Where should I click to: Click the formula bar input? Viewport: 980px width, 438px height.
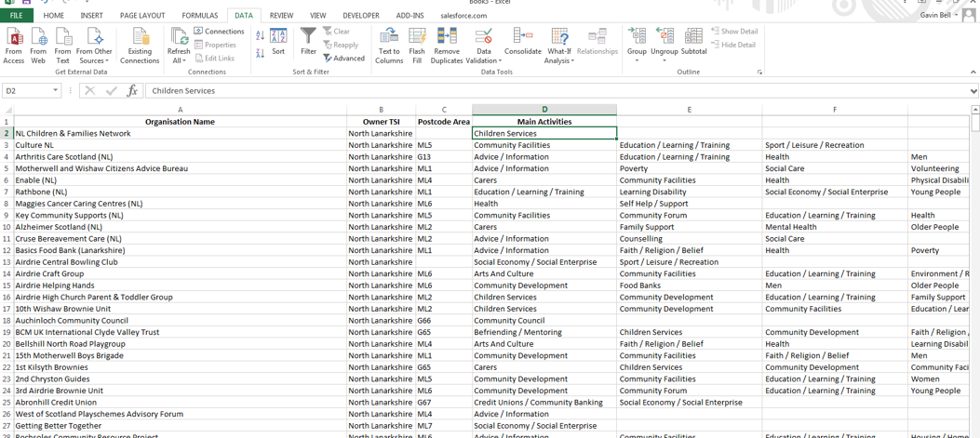click(x=557, y=90)
